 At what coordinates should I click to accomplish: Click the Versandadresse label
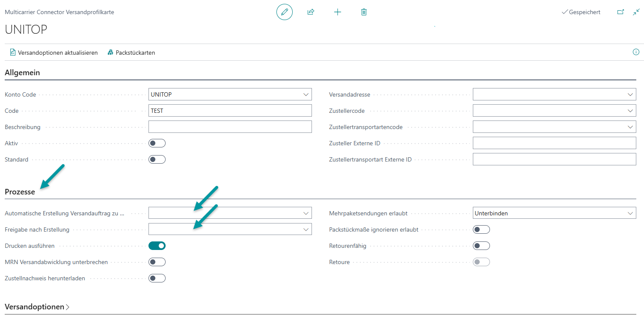pos(350,94)
